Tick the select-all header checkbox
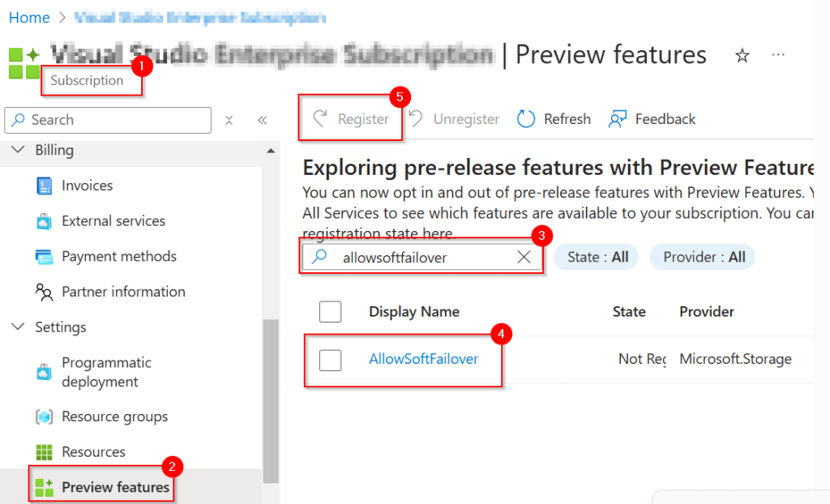Viewport: 830px width, 504px height. [331, 312]
